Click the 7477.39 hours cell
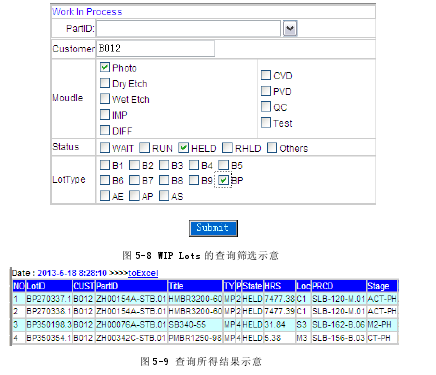 280,311
